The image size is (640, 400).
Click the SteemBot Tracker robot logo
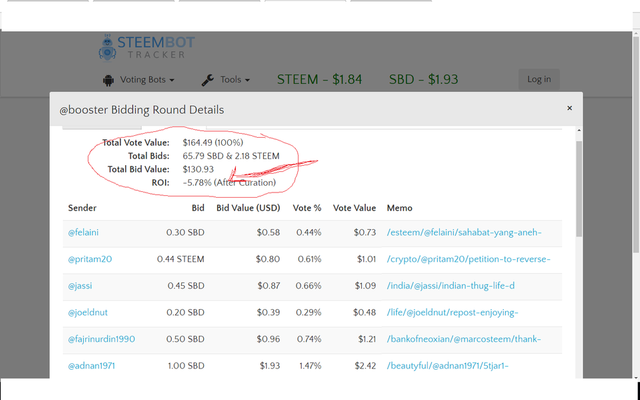107,48
